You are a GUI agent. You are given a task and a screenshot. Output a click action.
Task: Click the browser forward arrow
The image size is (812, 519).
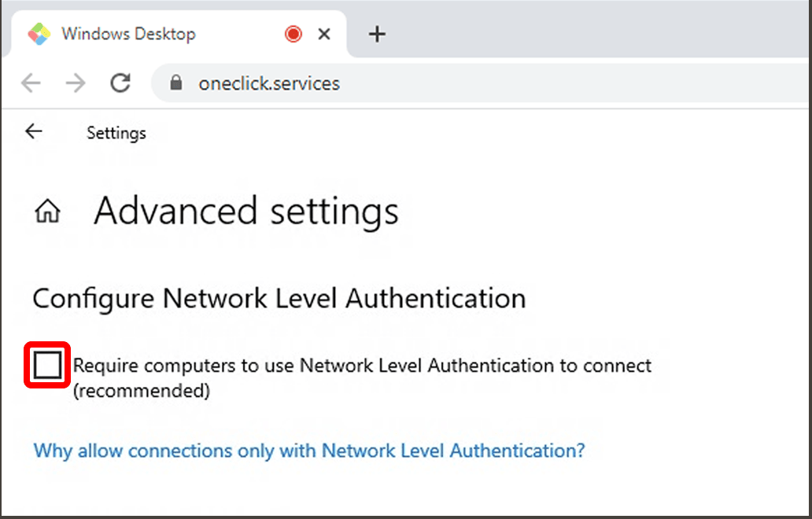coord(76,83)
